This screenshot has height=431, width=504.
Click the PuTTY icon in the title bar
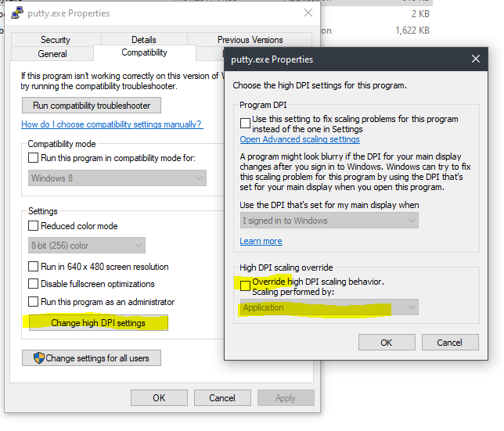16,13
